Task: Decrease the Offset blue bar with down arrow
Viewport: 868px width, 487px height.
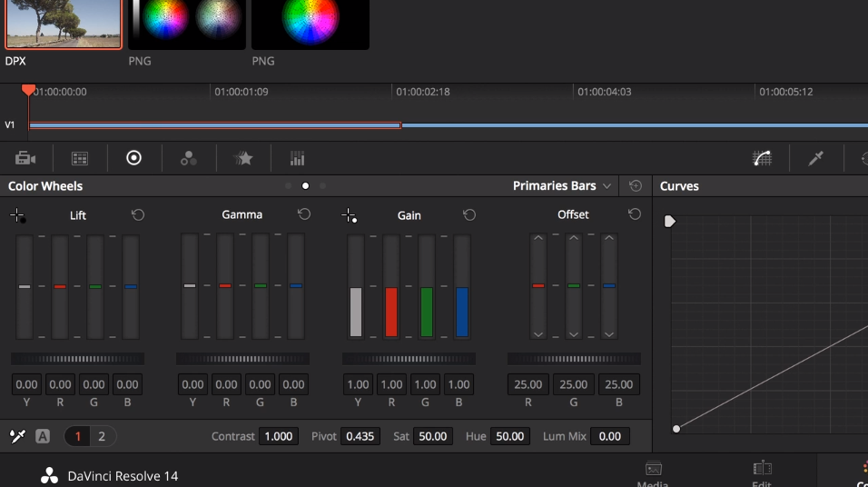Action: [x=609, y=334]
